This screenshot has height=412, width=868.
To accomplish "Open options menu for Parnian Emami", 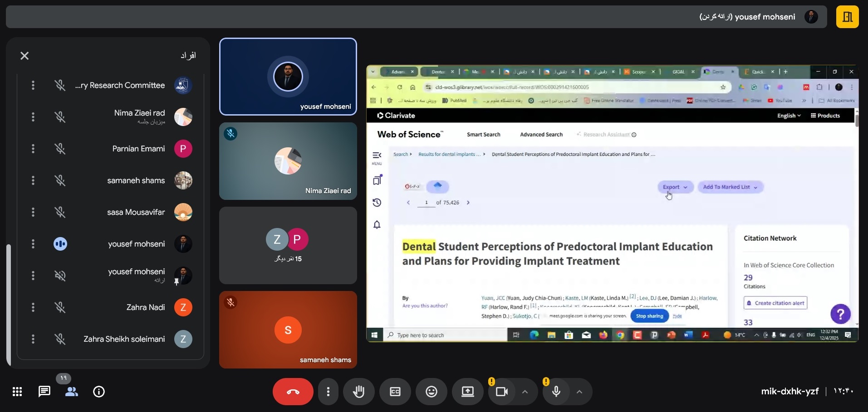I will tap(33, 149).
